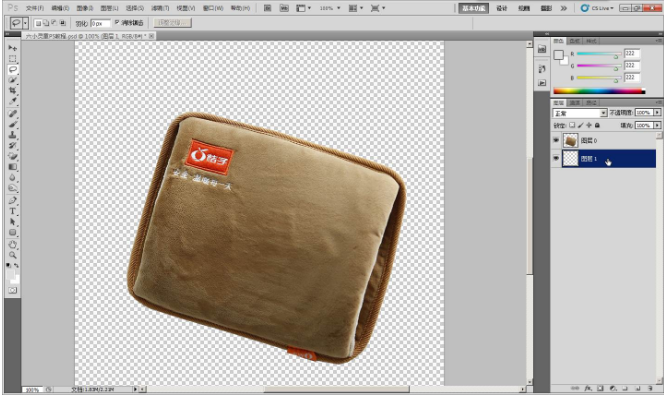Select the Lasso tool in toolbox

coord(13,69)
